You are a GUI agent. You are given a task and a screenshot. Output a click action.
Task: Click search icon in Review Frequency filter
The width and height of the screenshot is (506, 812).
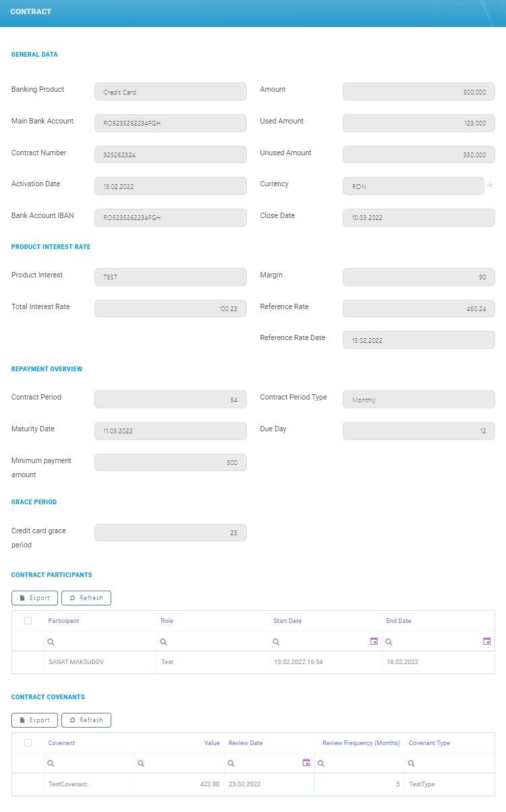[321, 763]
